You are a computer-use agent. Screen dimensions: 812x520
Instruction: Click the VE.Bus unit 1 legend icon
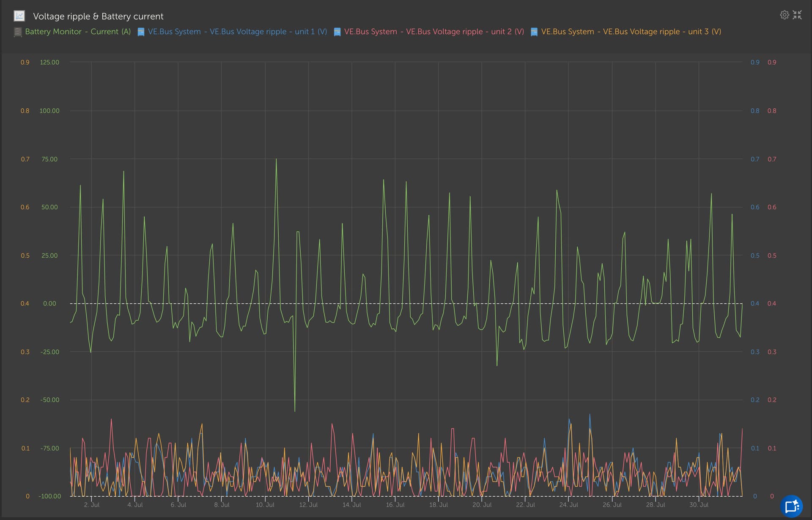[x=141, y=32]
